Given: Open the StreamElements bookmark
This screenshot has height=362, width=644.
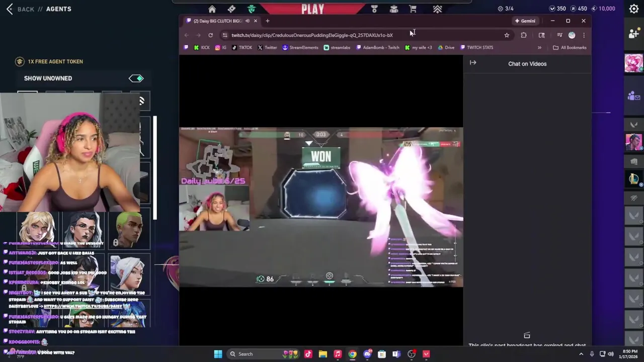Looking at the screenshot, I should 300,48.
